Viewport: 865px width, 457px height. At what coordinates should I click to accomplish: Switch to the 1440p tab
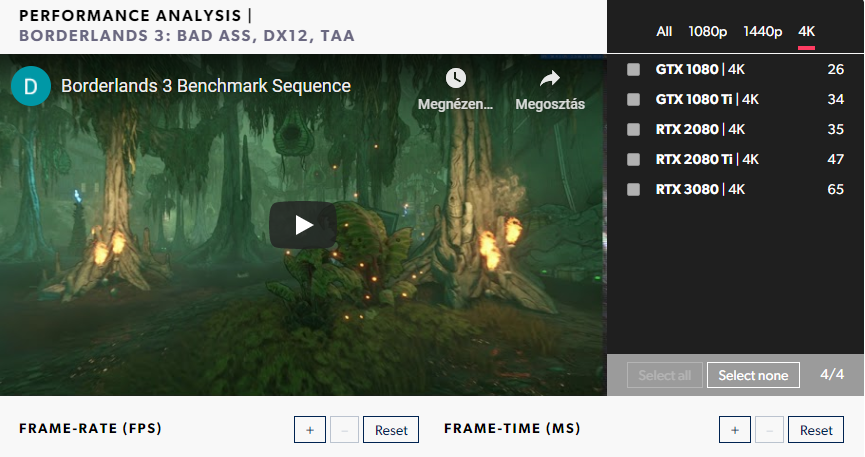pos(762,31)
